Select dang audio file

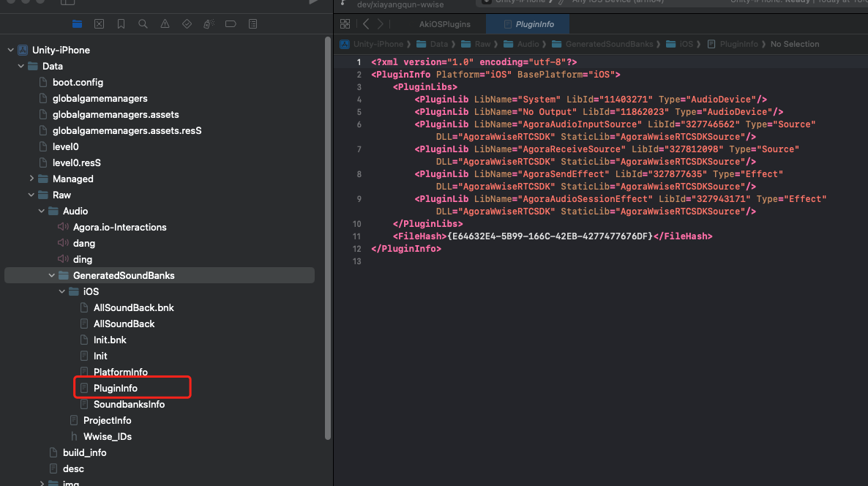[x=83, y=243]
